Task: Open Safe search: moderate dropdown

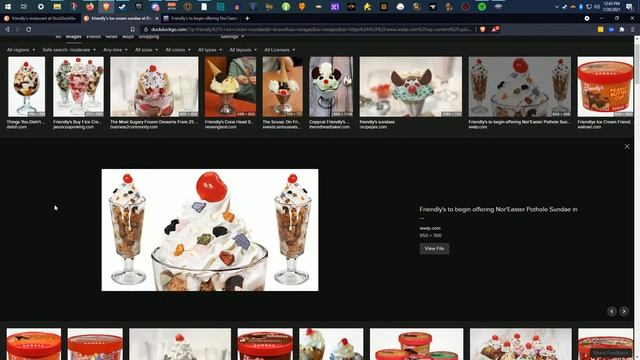Action: (69, 50)
